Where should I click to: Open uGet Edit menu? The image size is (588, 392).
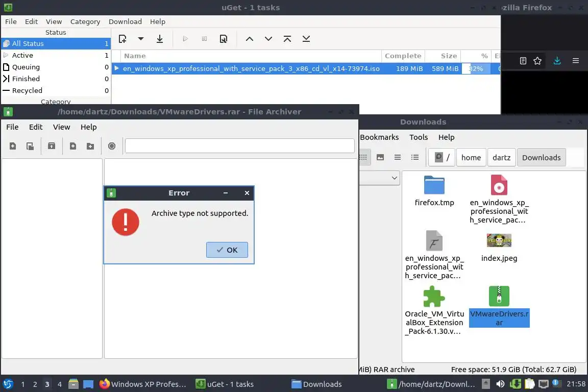(x=31, y=22)
